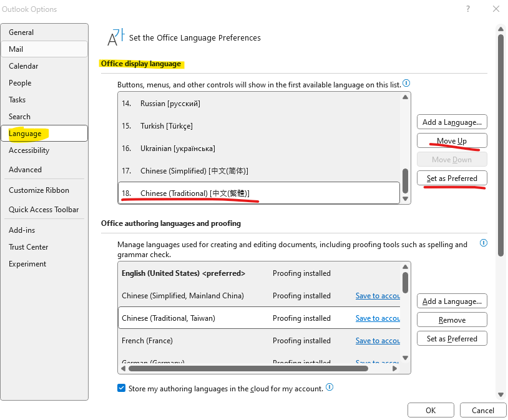Select Chinese (Simplified, Mainland China) authoring language

259,296
